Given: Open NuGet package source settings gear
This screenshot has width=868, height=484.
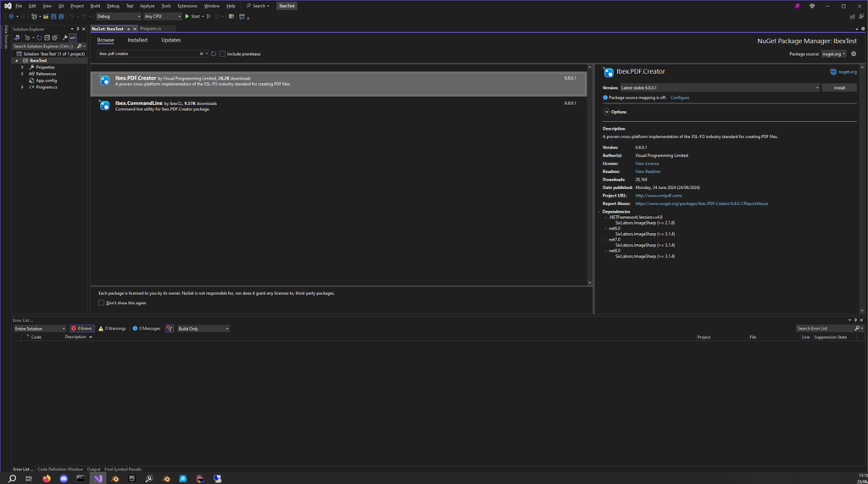Looking at the screenshot, I should click(854, 54).
